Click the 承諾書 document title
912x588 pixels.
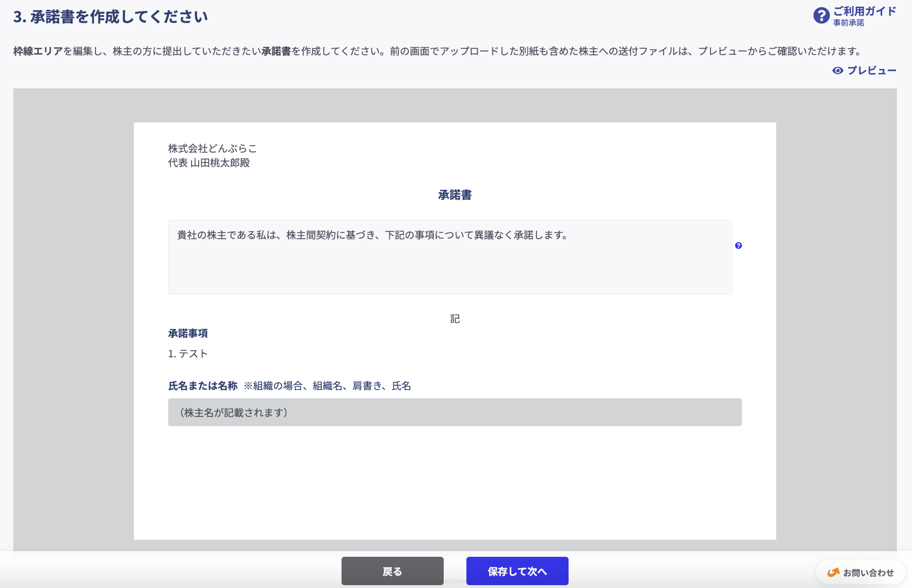[455, 195]
